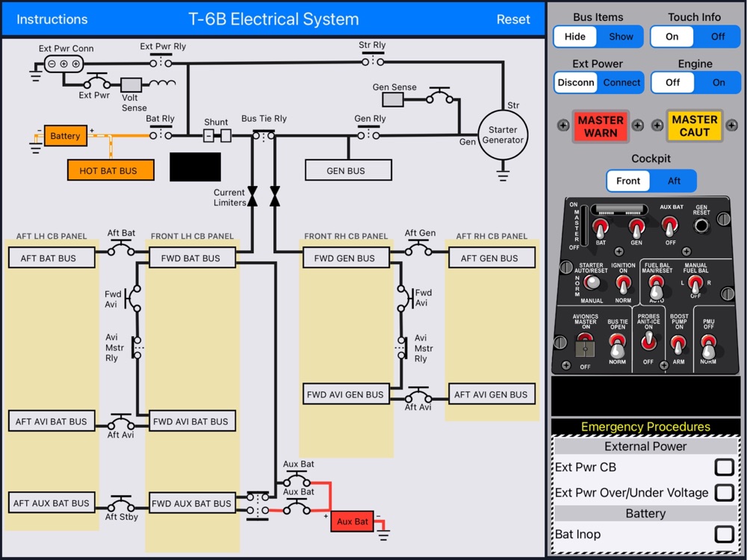The width and height of the screenshot is (747, 560).
Task: Turn Touch Info Off
Action: [717, 37]
